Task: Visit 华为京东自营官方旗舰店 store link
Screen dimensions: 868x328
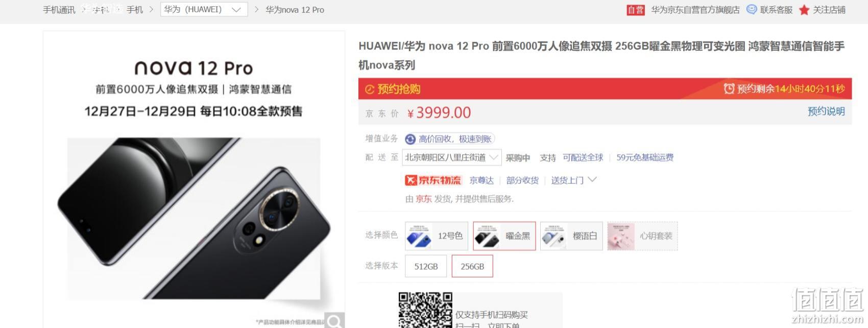Action: (695, 10)
